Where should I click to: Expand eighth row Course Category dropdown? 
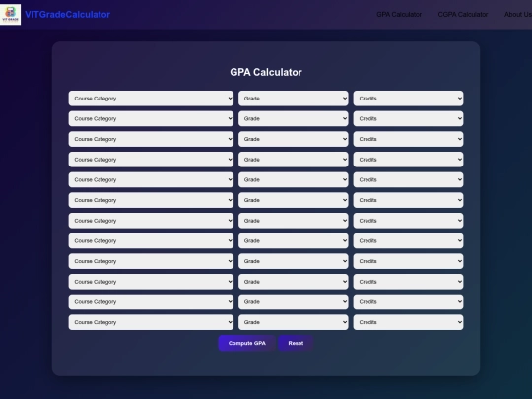tap(151, 241)
